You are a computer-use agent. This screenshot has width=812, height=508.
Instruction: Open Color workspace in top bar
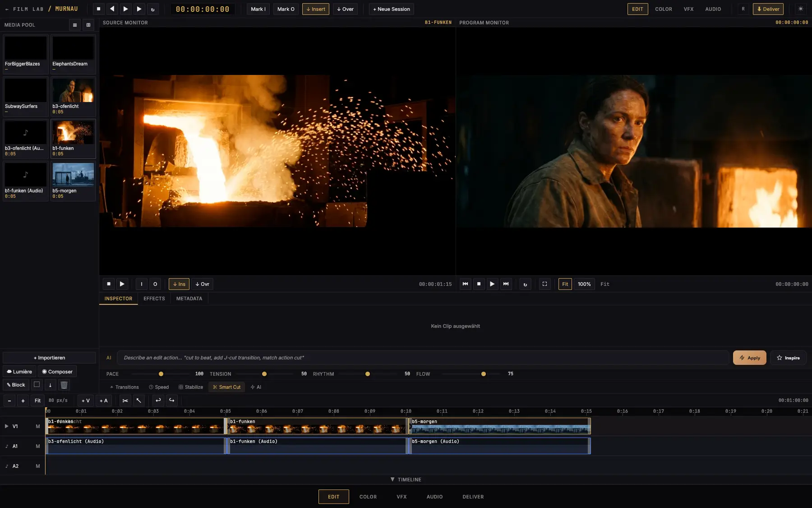(x=664, y=9)
